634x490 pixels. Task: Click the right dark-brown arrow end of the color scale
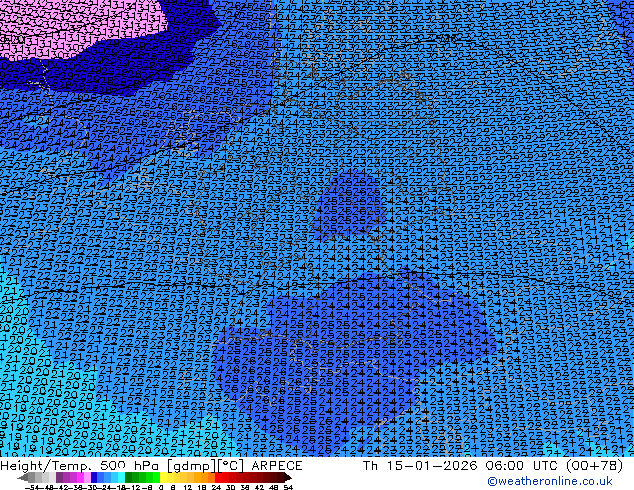click(287, 477)
